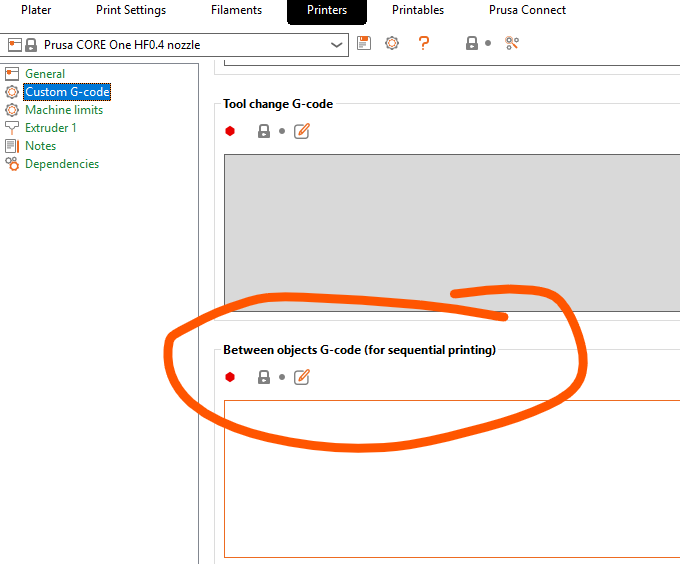Click Dependencies icon in sidebar
680x564 pixels.
[12, 164]
